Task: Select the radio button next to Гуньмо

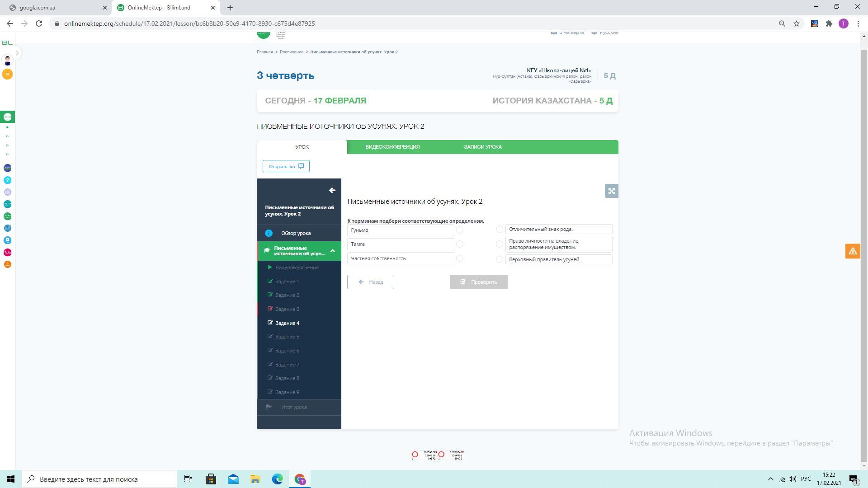Action: click(x=460, y=230)
